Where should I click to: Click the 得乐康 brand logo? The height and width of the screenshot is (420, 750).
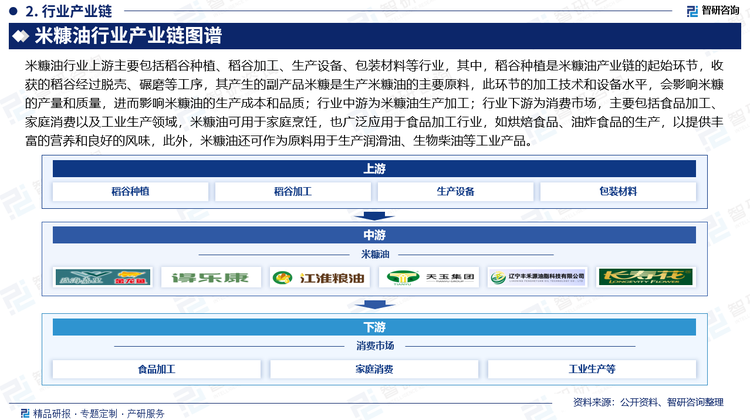point(211,277)
